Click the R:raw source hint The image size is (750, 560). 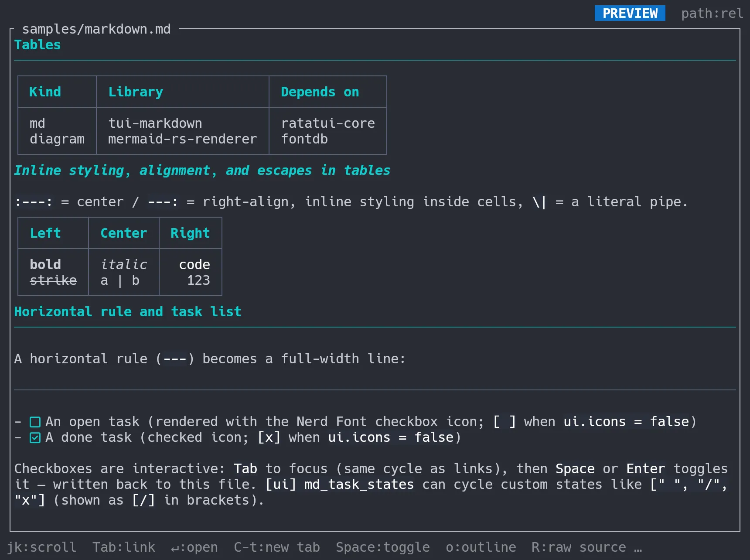579,547
